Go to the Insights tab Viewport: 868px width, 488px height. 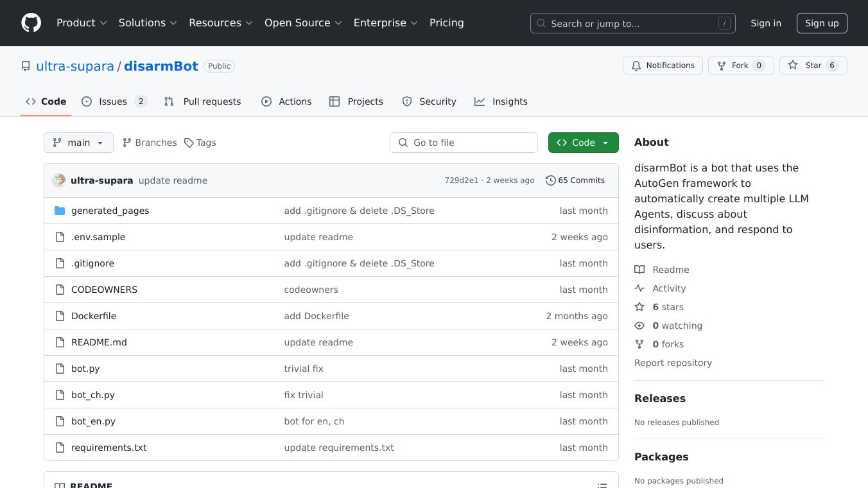click(x=501, y=101)
